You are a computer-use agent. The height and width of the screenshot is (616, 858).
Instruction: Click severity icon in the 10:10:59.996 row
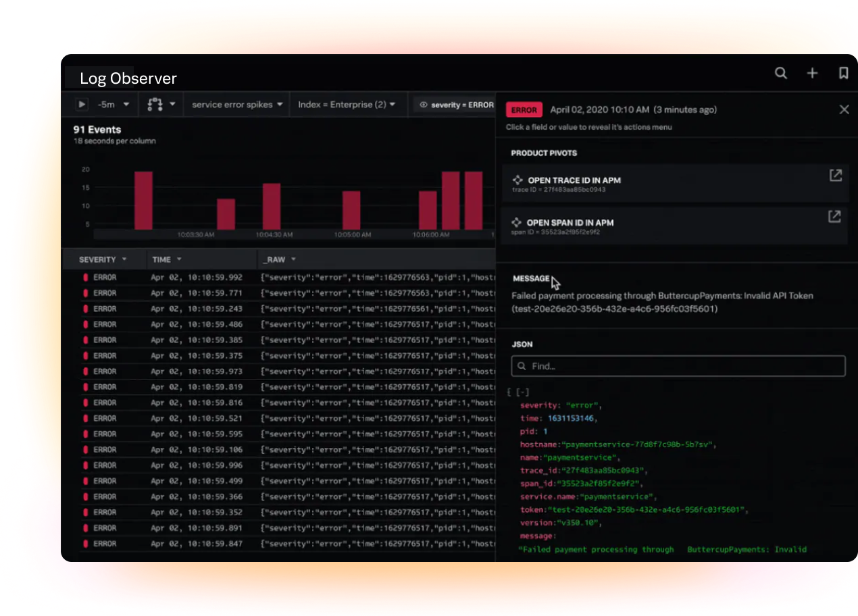click(x=86, y=465)
